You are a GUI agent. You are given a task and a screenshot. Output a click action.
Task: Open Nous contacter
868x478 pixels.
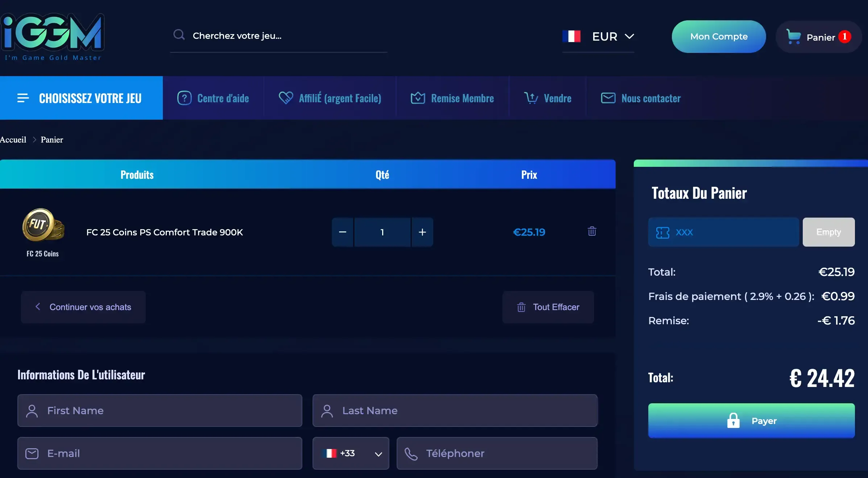(641, 98)
